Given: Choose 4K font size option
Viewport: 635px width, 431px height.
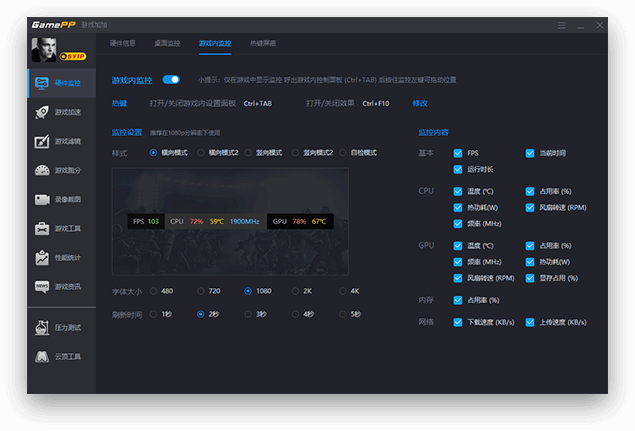Looking at the screenshot, I should [x=343, y=291].
